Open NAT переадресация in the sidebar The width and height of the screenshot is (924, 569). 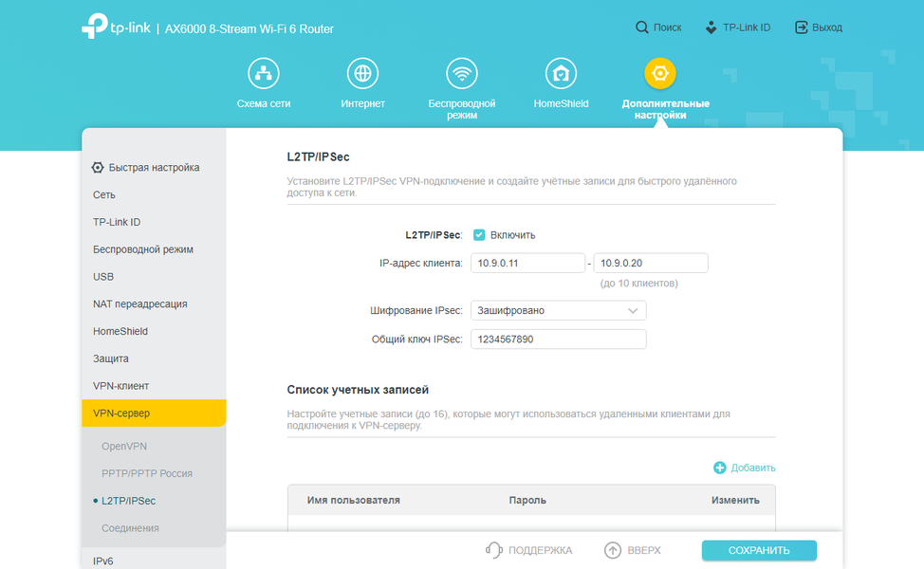154,303
